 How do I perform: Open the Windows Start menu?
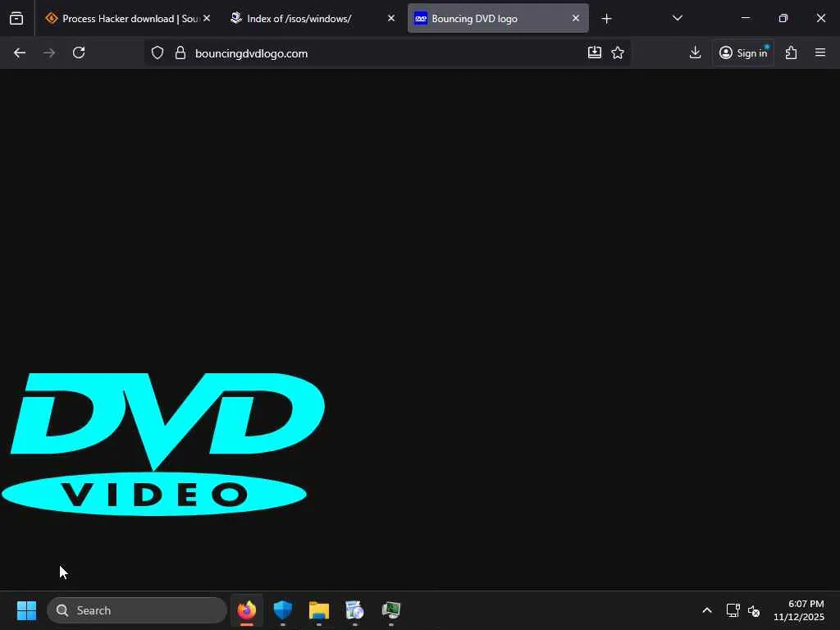(26, 610)
